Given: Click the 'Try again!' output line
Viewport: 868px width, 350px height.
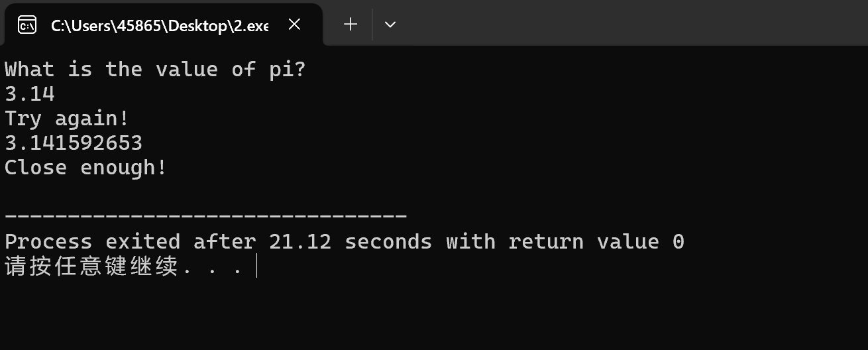Looking at the screenshot, I should pos(67,119).
